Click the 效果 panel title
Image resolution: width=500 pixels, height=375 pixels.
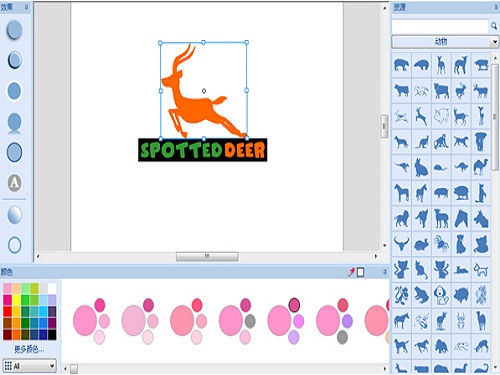coord(6,7)
